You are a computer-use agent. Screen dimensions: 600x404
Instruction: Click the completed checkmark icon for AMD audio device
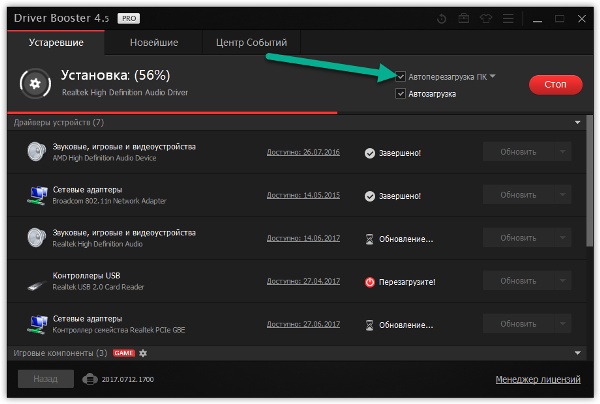tap(370, 153)
